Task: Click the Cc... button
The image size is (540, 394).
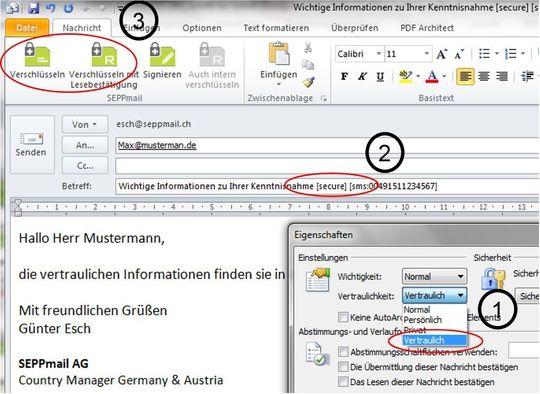Action: [x=85, y=166]
